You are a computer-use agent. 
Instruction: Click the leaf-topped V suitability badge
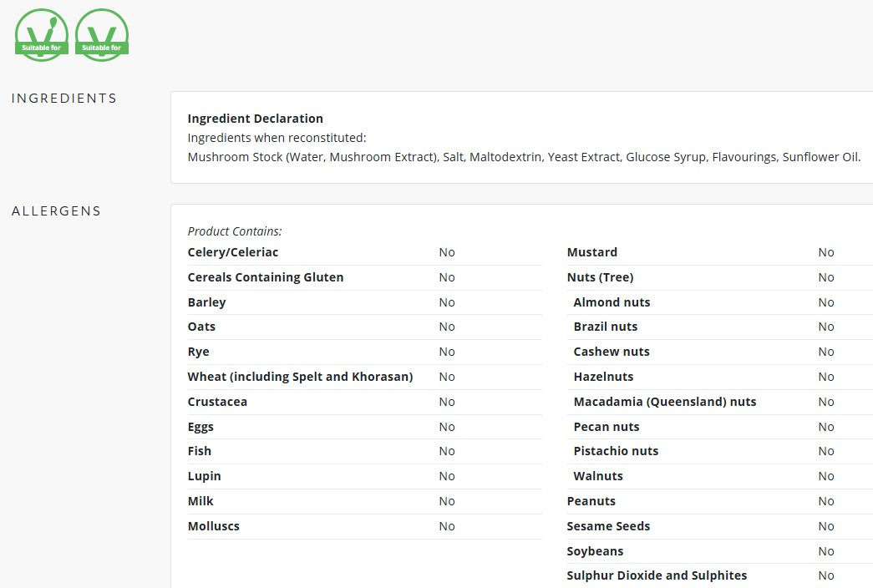(x=42, y=34)
